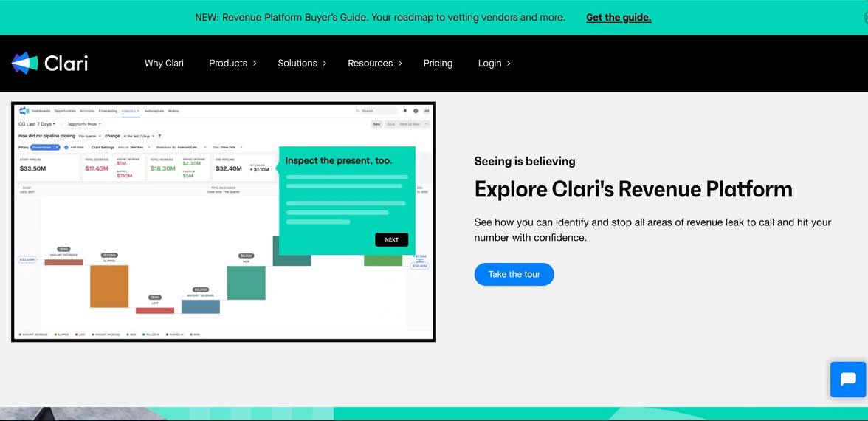868x421 pixels.
Task: Open the Resources dropdown
Action: (x=374, y=64)
